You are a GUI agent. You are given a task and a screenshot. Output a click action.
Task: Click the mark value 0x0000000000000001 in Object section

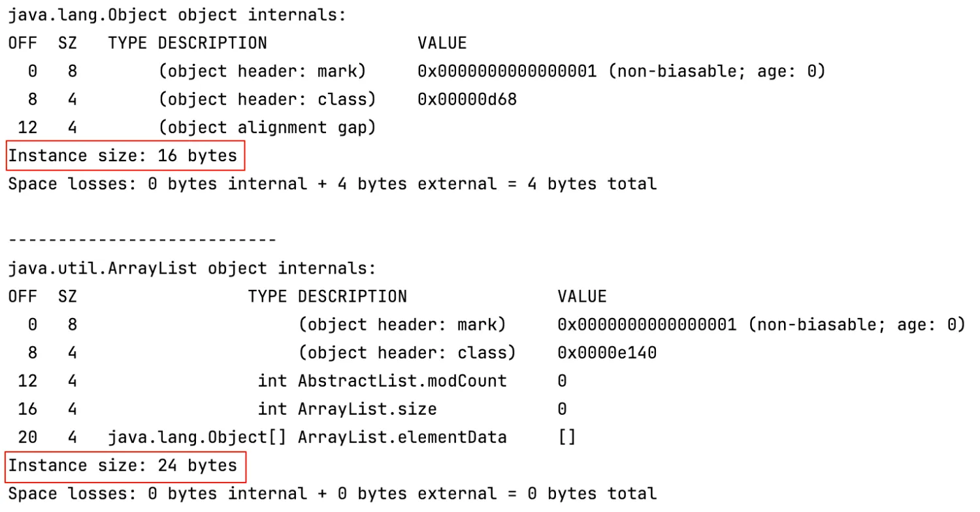pyautogui.click(x=507, y=71)
